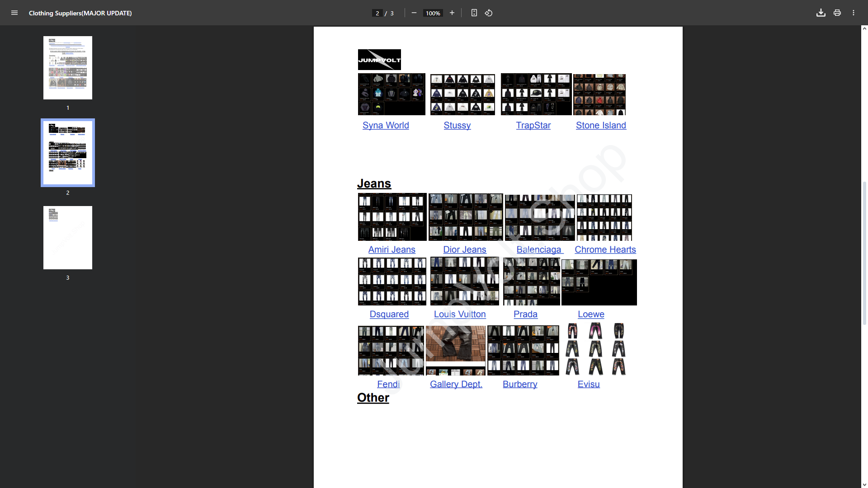Click the Evisu jeans link

(x=588, y=384)
